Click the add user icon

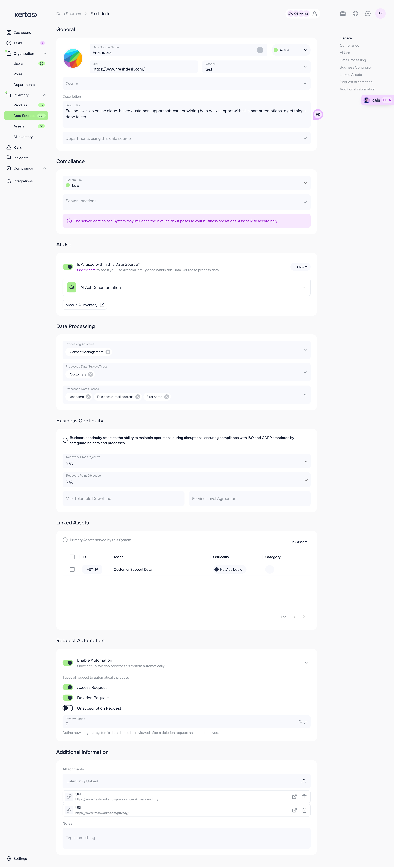315,14
